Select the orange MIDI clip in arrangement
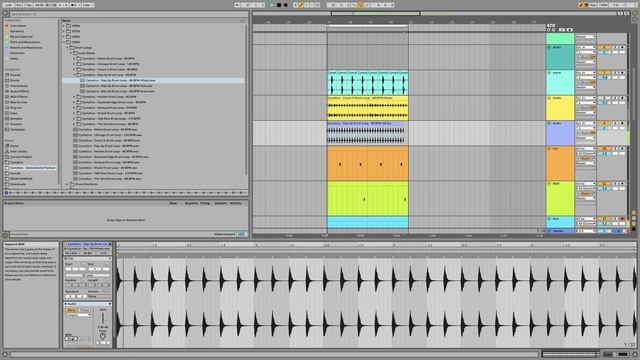 [x=367, y=163]
